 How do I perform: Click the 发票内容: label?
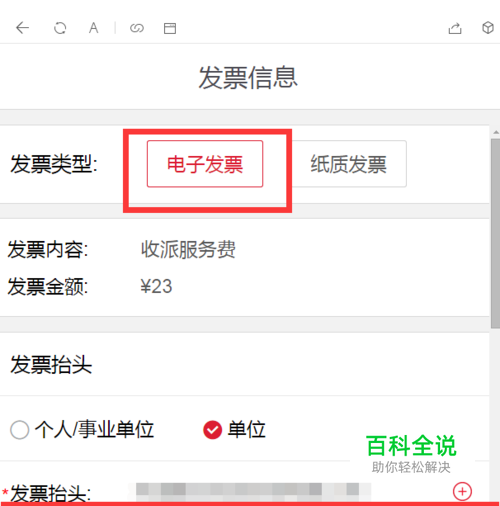tap(48, 250)
